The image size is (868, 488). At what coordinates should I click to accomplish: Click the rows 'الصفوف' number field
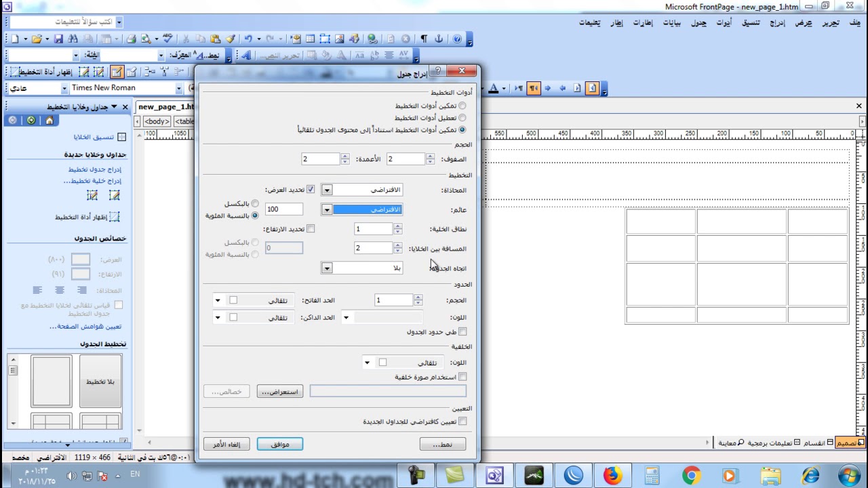(406, 159)
